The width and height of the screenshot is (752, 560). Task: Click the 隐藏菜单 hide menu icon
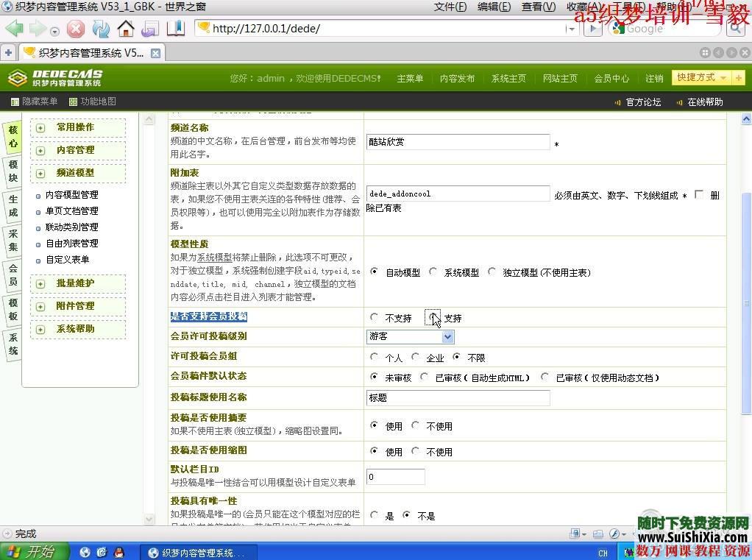click(x=35, y=102)
